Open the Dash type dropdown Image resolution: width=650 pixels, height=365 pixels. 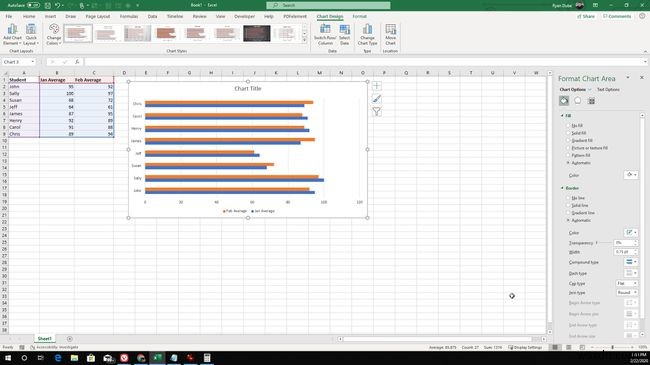[631, 273]
